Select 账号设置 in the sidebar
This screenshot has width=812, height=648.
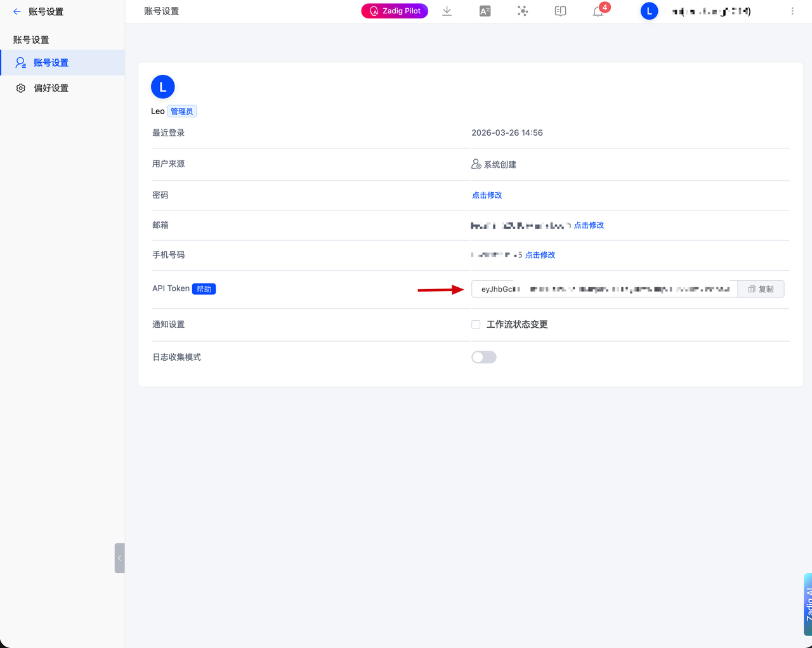(62, 63)
